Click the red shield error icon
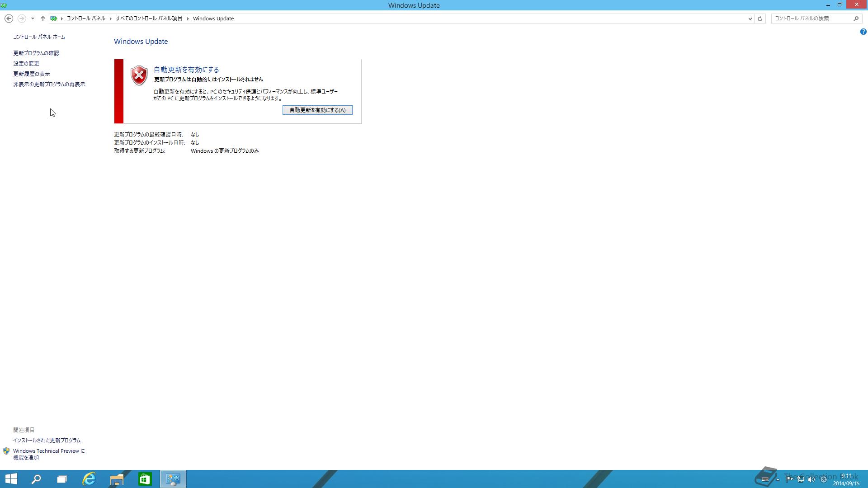This screenshot has width=868, height=488. click(139, 75)
